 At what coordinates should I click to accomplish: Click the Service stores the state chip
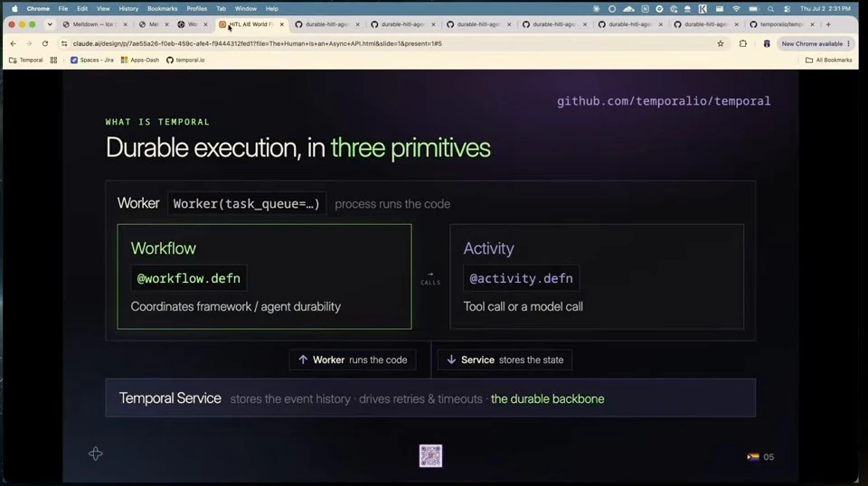(505, 360)
